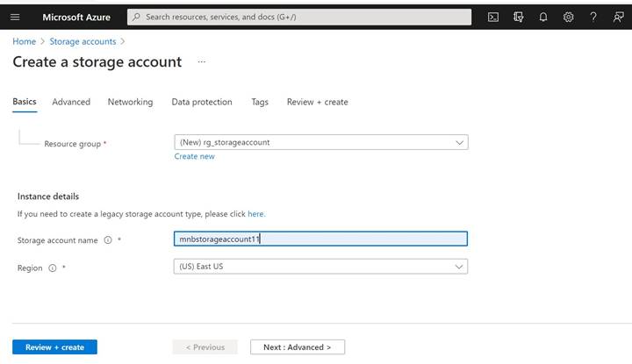Screen dimensions: 632x364
Task: Go to Home breadcrumb
Action: coord(25,41)
